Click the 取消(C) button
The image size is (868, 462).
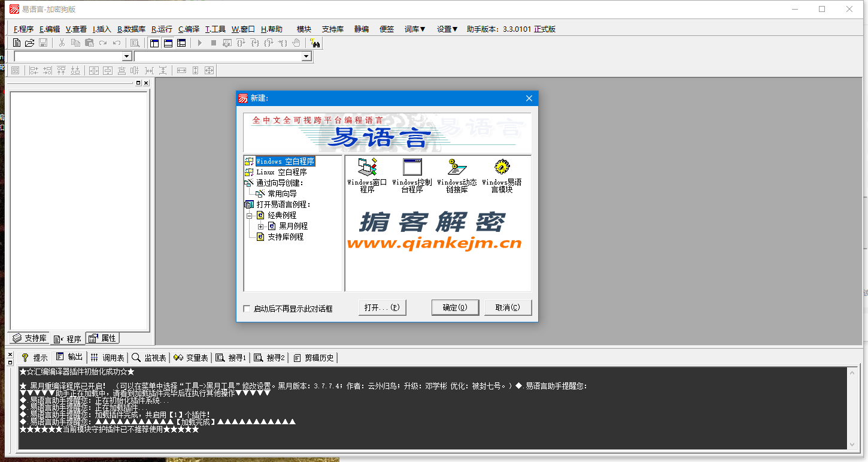(507, 307)
